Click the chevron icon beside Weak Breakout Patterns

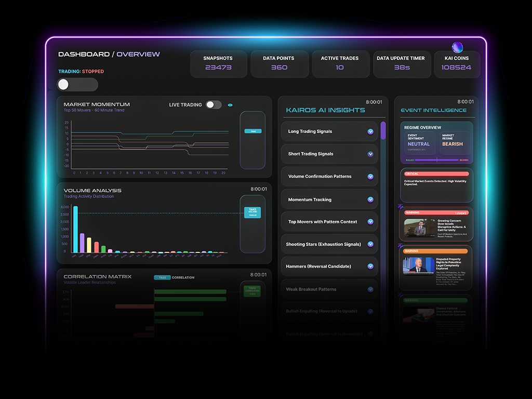coord(370,289)
